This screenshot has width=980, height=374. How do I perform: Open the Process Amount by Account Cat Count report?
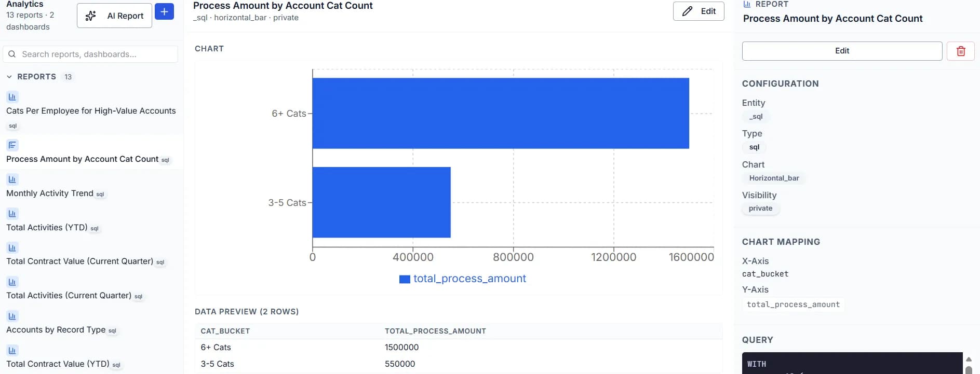[82, 159]
